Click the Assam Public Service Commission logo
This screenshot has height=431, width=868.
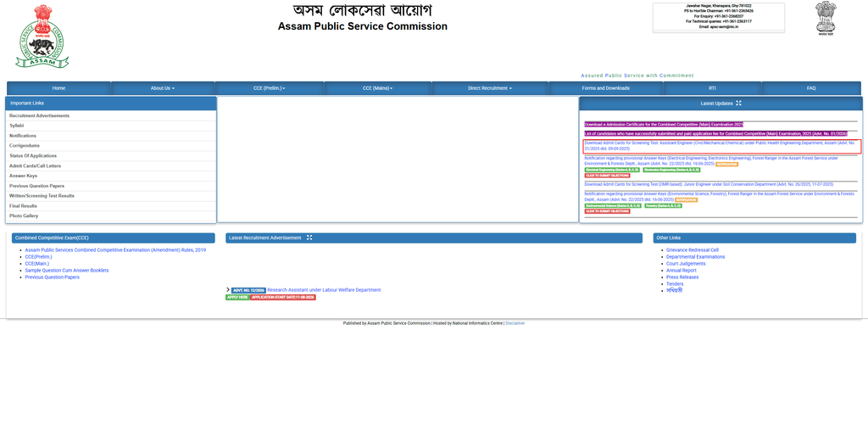(42, 36)
